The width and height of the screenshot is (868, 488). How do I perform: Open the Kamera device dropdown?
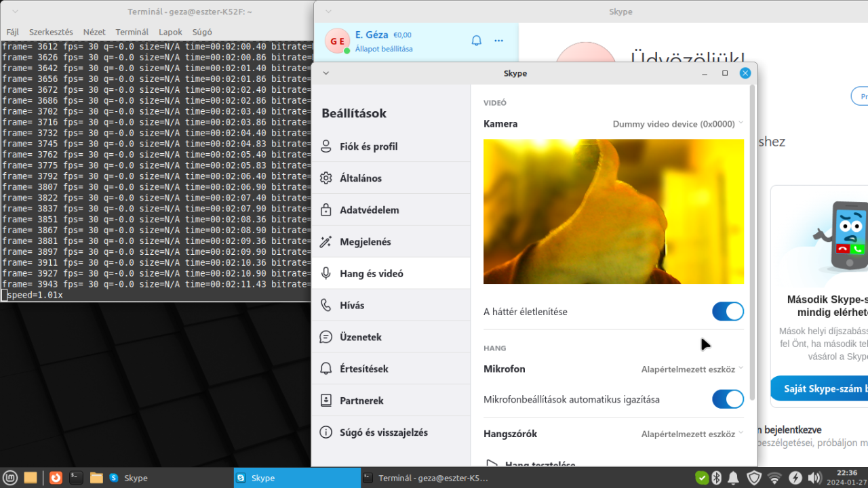pyautogui.click(x=678, y=124)
